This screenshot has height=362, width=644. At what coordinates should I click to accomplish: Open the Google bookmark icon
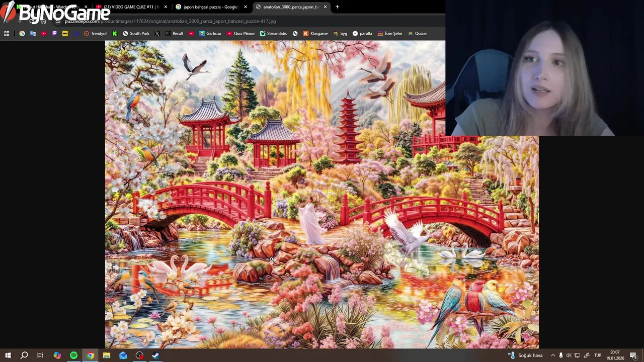[x=22, y=34]
